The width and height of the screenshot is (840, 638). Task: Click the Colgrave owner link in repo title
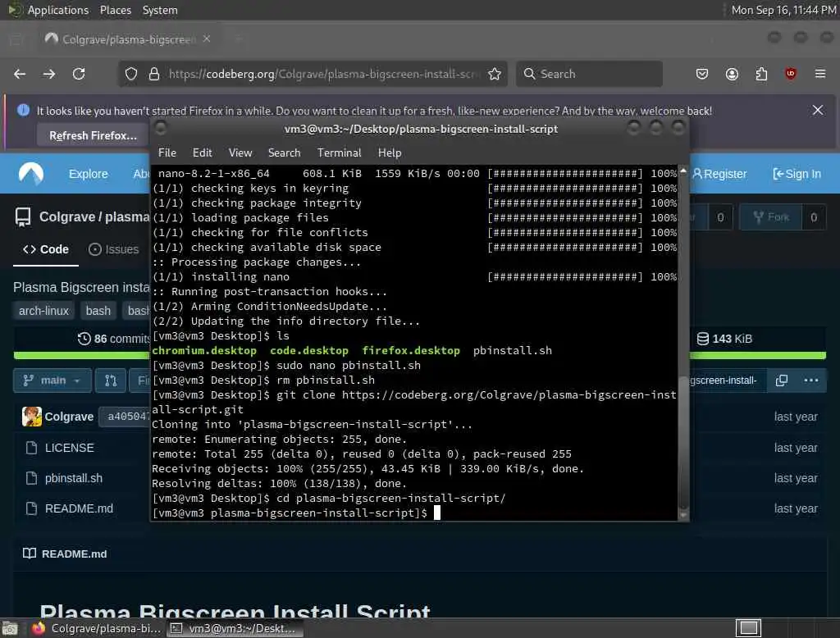point(67,217)
